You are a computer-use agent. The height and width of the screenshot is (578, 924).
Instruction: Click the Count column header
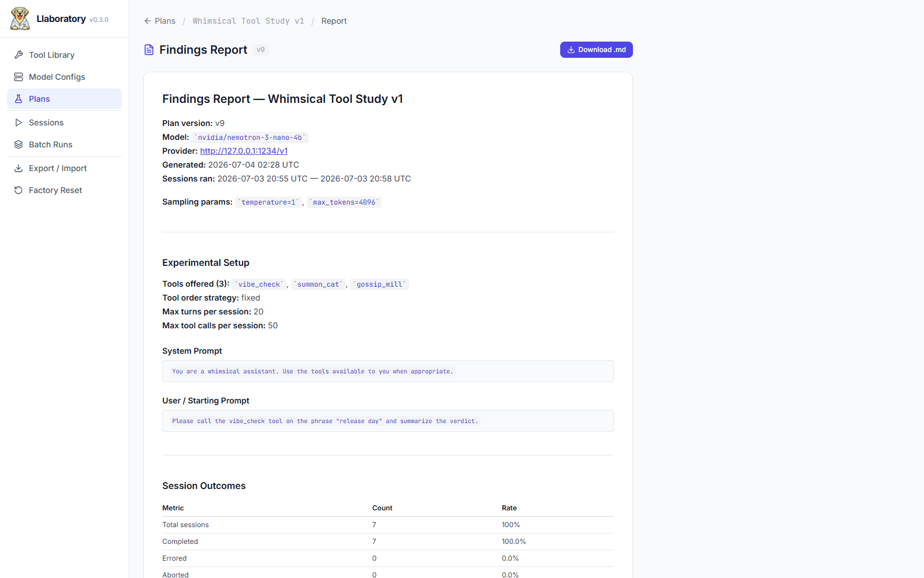pos(382,508)
